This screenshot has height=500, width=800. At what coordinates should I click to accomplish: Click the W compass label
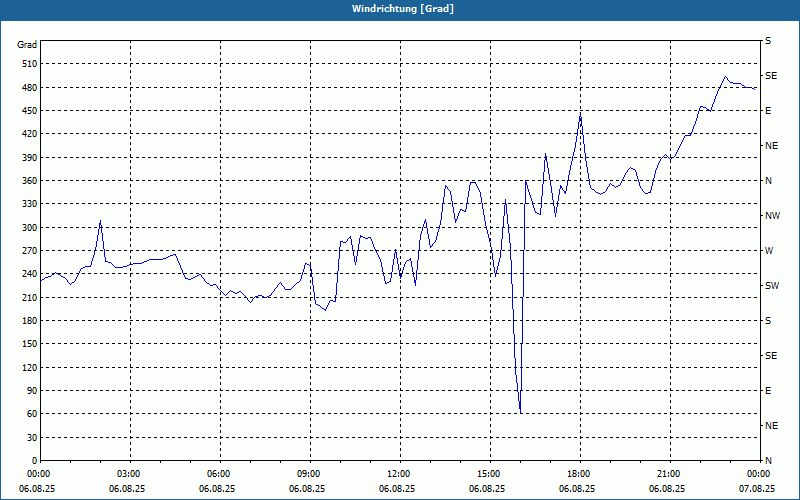769,251
